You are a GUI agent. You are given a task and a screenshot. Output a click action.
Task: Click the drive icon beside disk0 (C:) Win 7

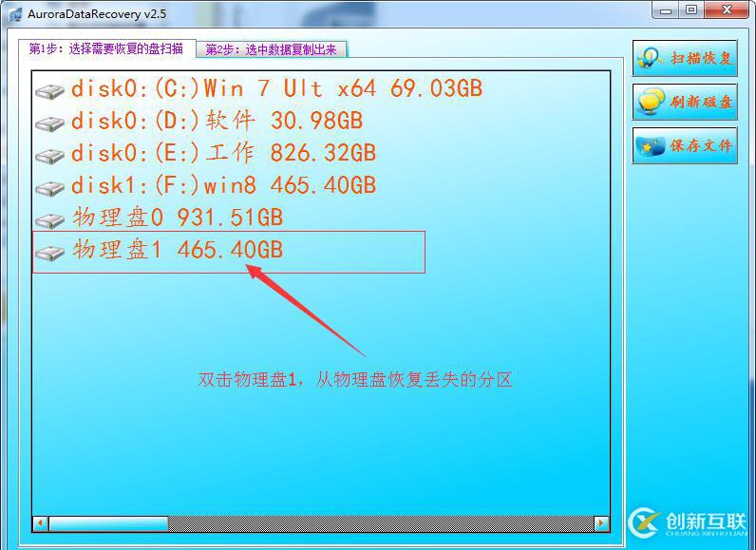point(49,90)
